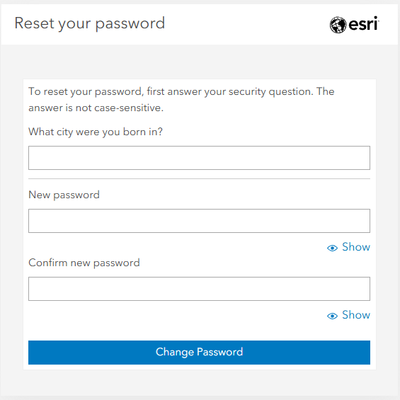The image size is (400, 400).
Task: Click the "What city were you born in?" label
Action: click(x=96, y=132)
